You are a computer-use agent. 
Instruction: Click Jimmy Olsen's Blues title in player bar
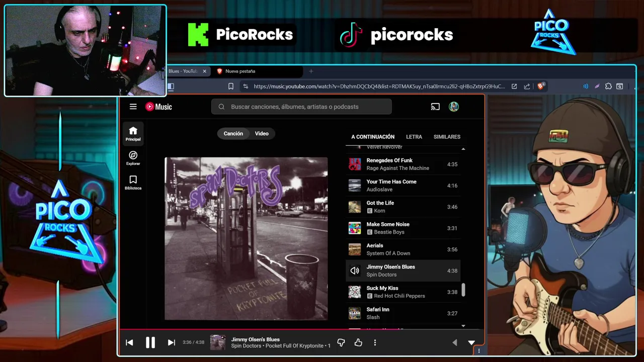pos(255,339)
